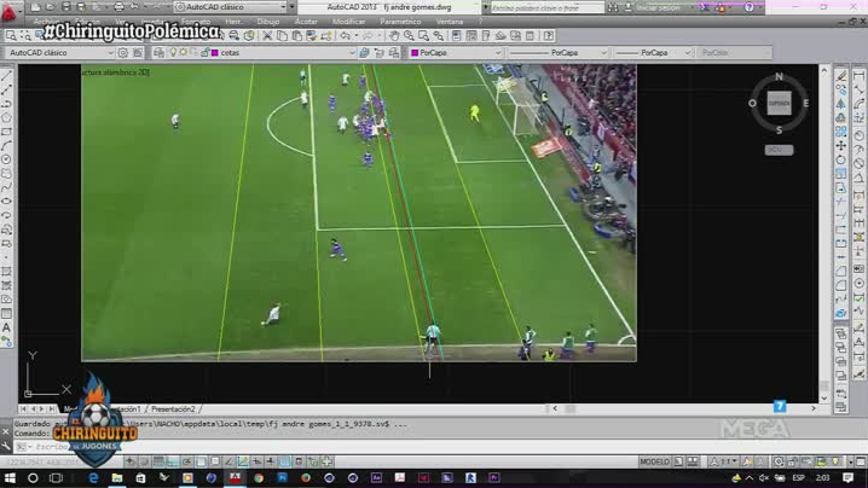Open the Layer Properties Manager icon

point(159,52)
